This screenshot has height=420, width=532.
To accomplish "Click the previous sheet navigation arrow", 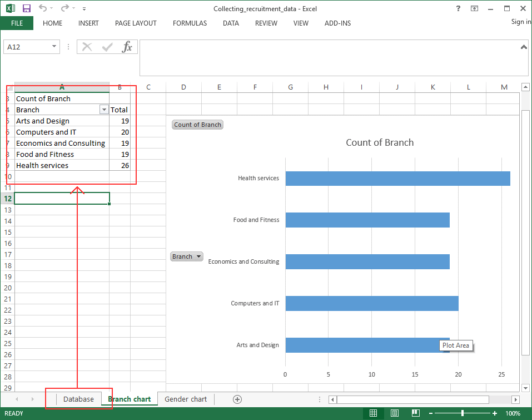I will [x=17, y=399].
